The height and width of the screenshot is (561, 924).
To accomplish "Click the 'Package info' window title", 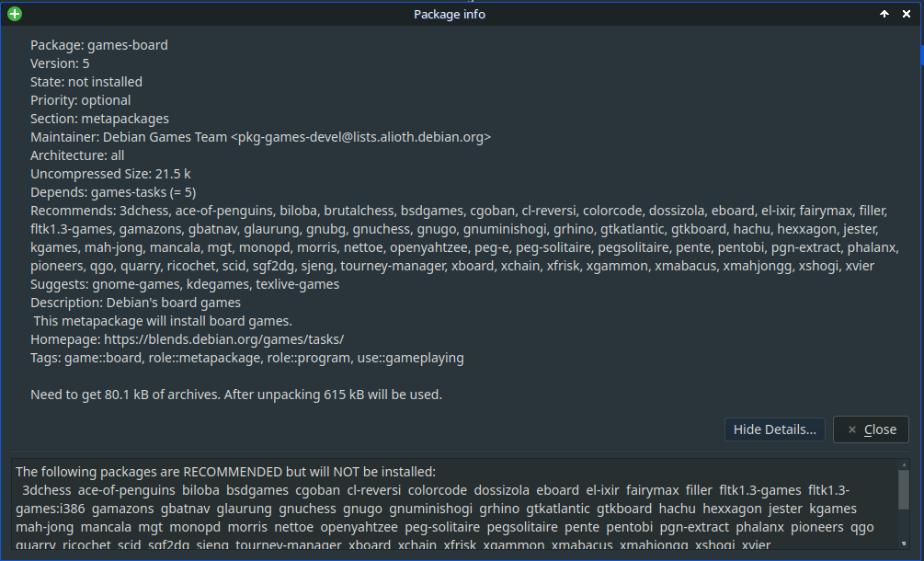I will [x=450, y=14].
